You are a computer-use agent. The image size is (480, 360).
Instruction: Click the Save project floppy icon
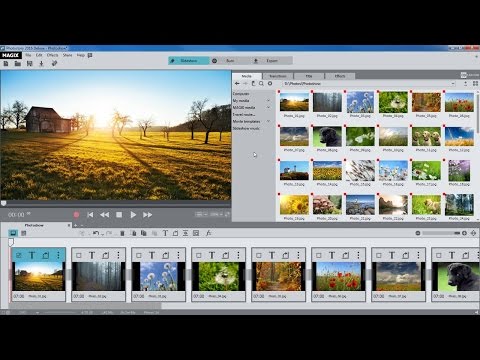pos(29,63)
